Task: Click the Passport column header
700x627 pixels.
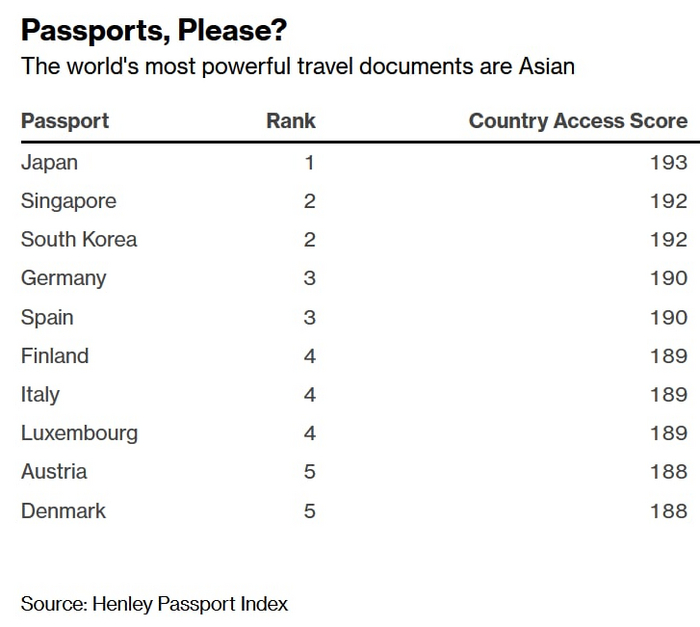Action: point(65,121)
